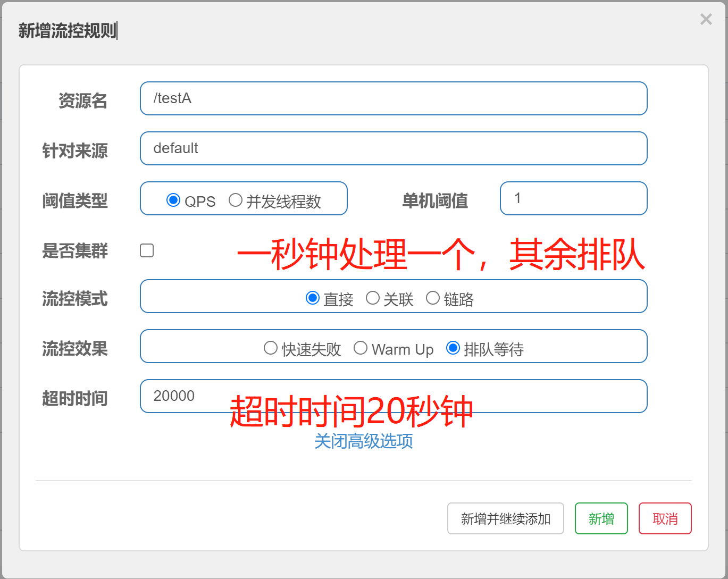Click the red 取消 button

coord(665,518)
